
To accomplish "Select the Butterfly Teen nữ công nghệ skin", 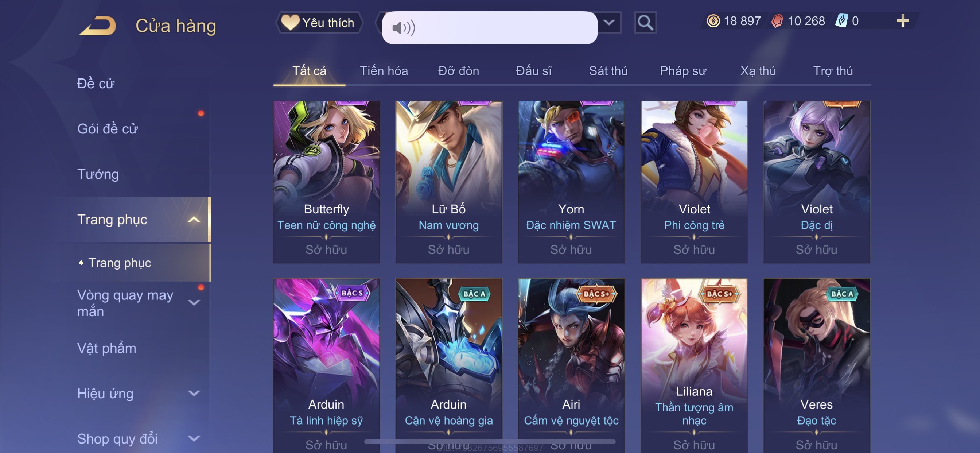I will pyautogui.click(x=326, y=182).
